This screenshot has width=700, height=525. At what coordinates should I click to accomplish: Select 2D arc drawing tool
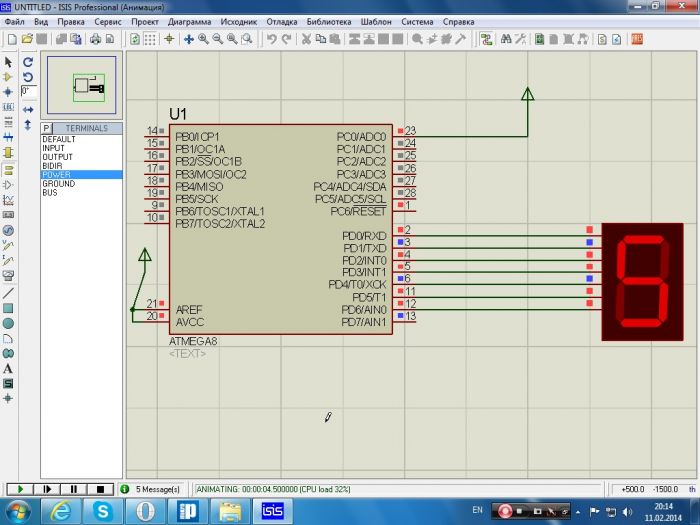[8, 338]
